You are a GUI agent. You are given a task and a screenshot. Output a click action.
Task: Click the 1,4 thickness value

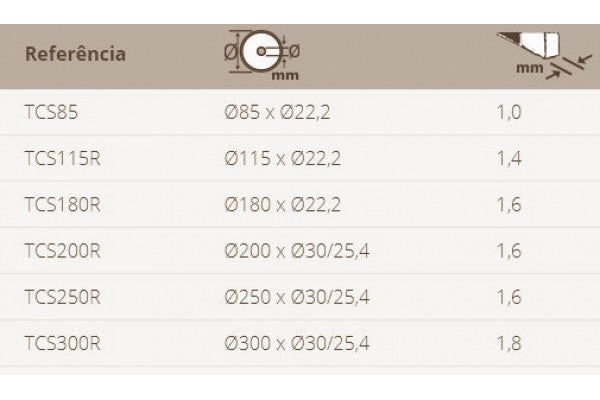tap(509, 158)
